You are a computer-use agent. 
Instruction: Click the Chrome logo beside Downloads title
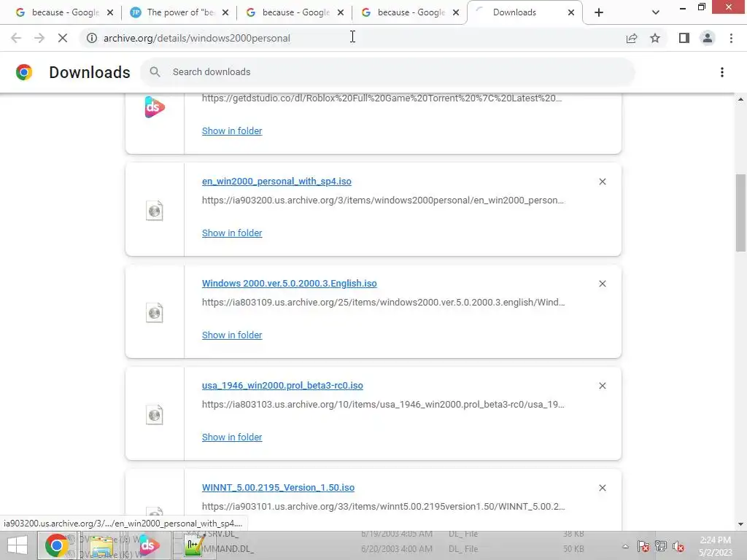[x=24, y=72]
